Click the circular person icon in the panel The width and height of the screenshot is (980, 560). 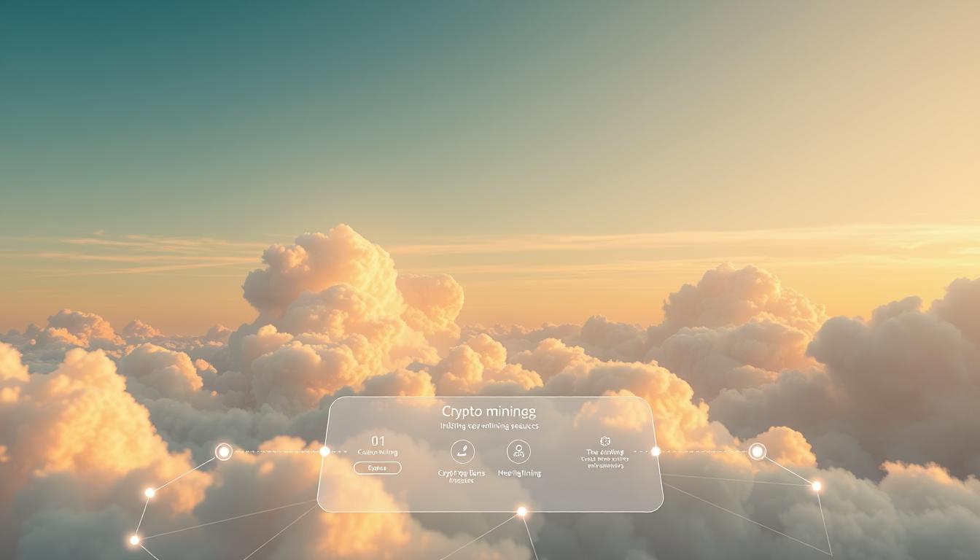click(x=518, y=451)
